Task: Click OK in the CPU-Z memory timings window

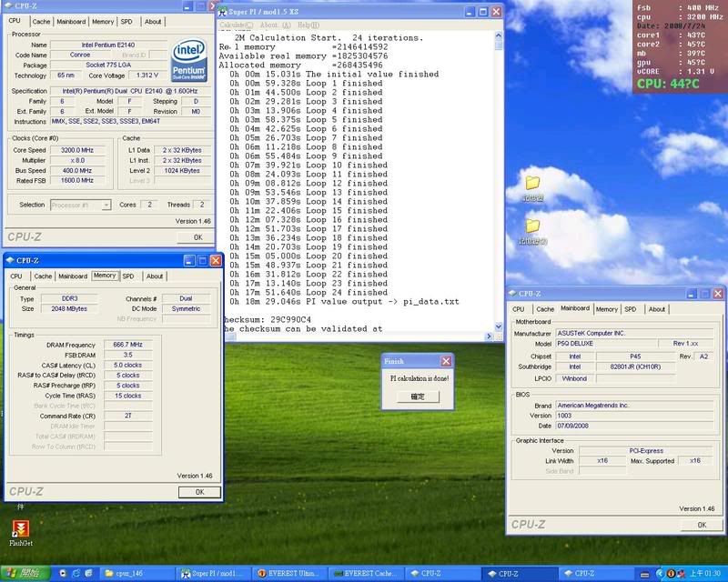Action: [199, 492]
